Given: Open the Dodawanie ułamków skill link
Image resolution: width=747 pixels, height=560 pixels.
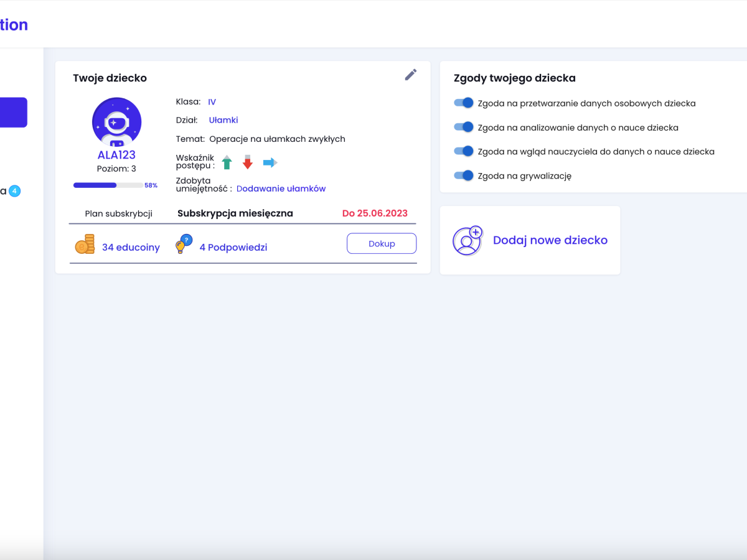Looking at the screenshot, I should tap(281, 189).
